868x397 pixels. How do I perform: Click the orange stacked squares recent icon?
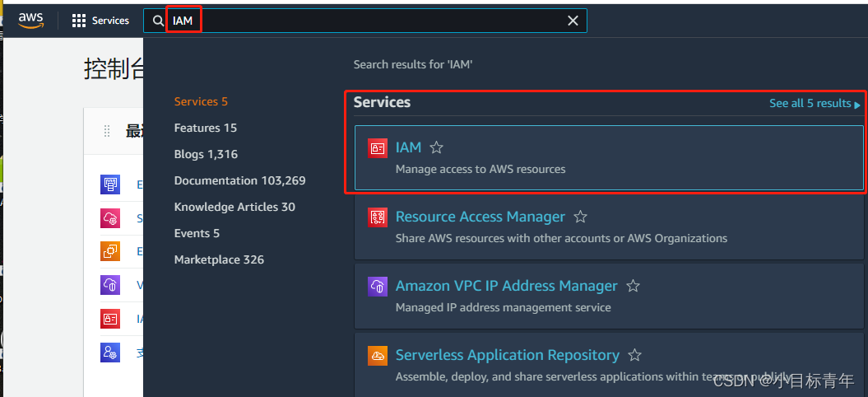[x=110, y=251]
